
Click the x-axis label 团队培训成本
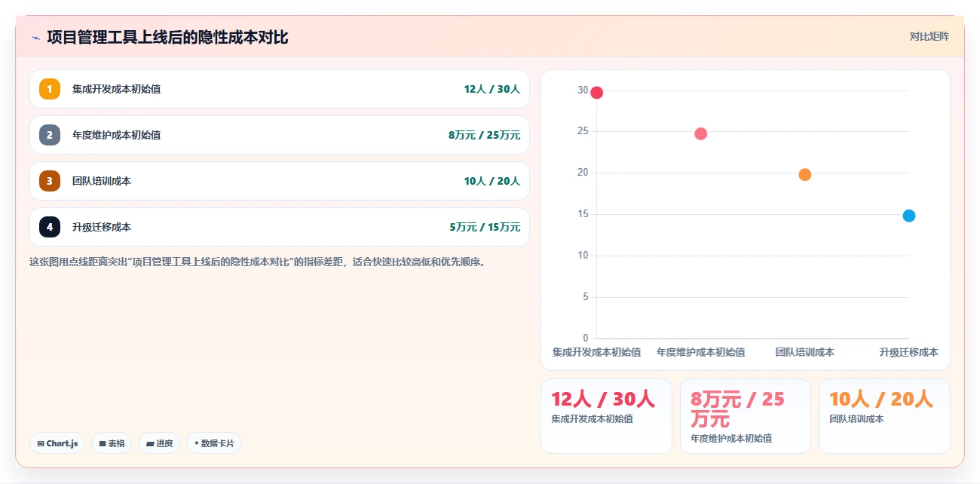804,352
